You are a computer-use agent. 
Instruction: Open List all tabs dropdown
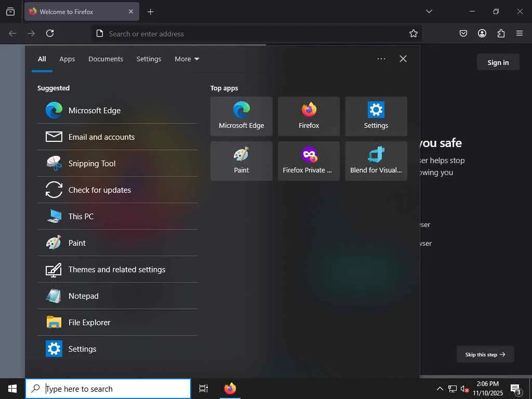pos(429,11)
